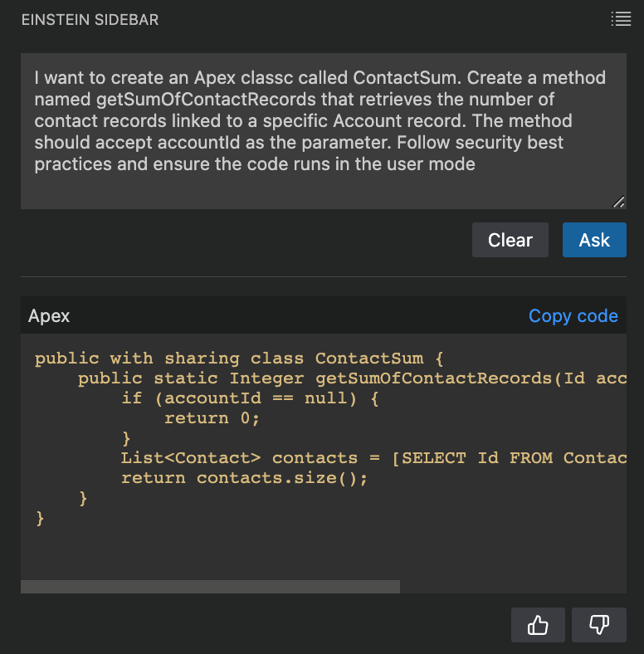Click the EINSTEIN SIDEBAR panel title
The height and width of the screenshot is (654, 644).
90,20
